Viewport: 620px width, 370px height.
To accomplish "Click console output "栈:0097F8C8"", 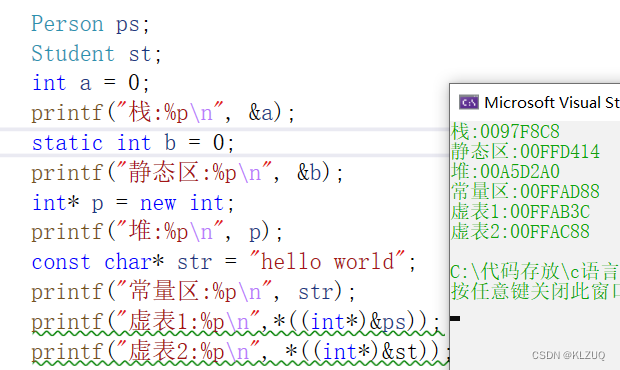I will [505, 131].
